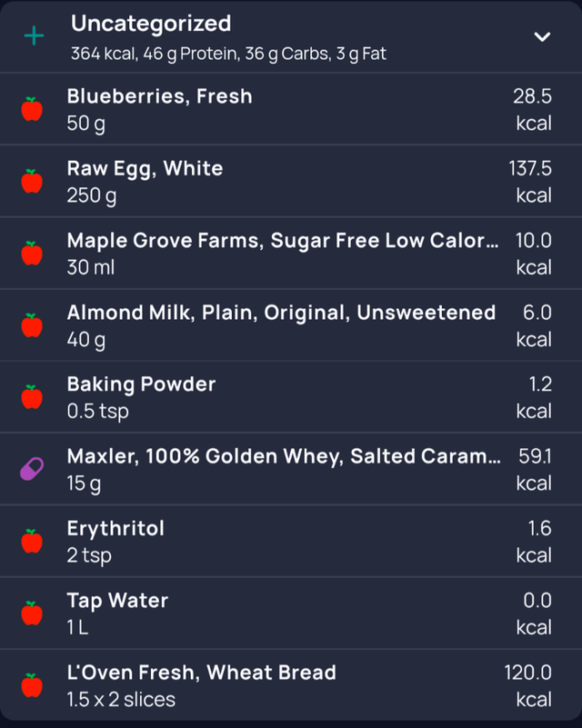Select the Baking Powder entry
The width and height of the screenshot is (582, 728).
pyautogui.click(x=273, y=396)
